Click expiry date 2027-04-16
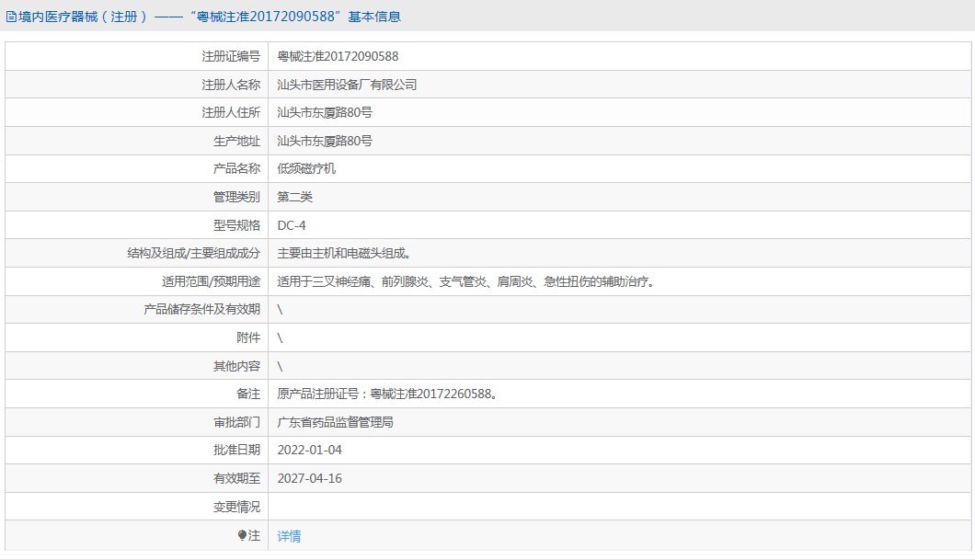 pyautogui.click(x=309, y=478)
